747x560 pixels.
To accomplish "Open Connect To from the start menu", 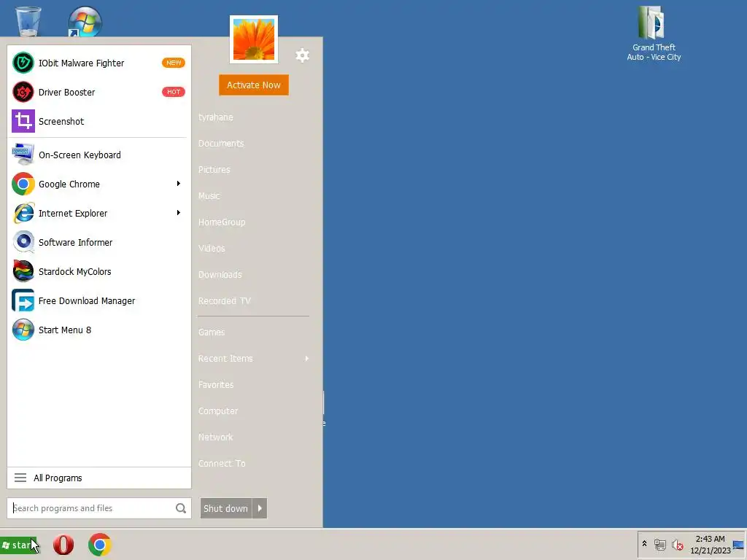I will pos(222,463).
